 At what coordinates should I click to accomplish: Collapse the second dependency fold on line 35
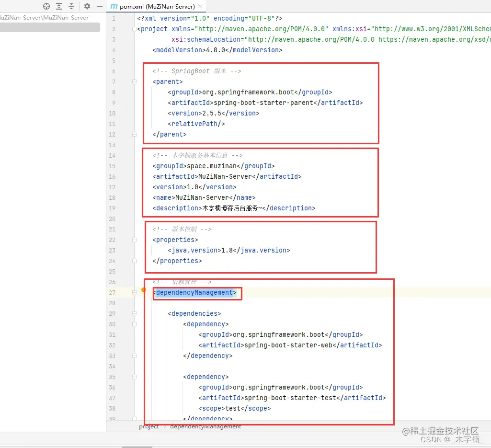tap(134, 377)
